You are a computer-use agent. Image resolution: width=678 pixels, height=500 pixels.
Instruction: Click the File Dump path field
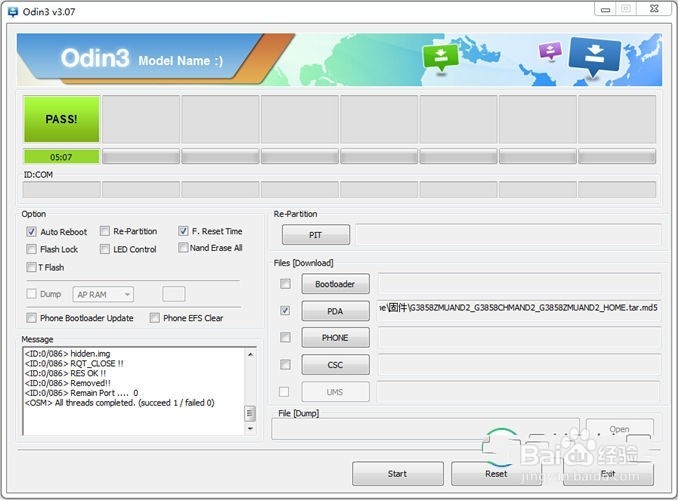coord(425,429)
